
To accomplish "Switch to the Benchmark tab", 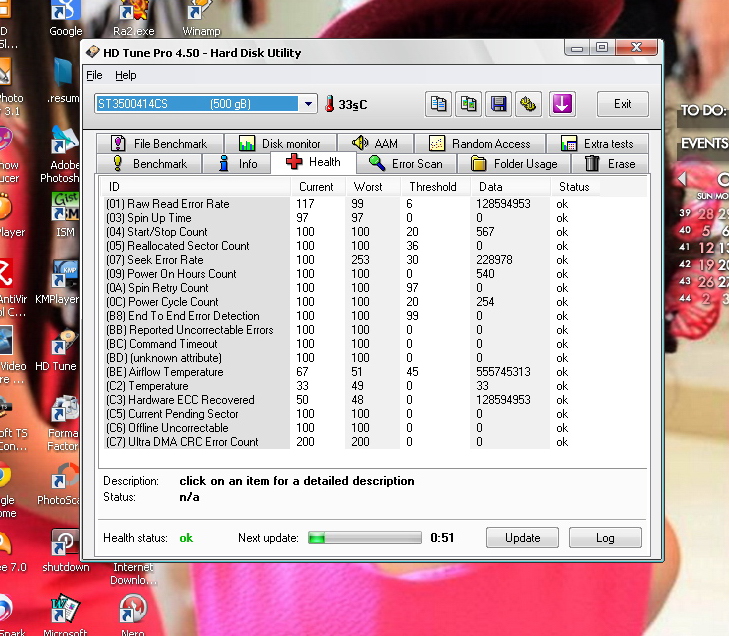I will pos(149,164).
